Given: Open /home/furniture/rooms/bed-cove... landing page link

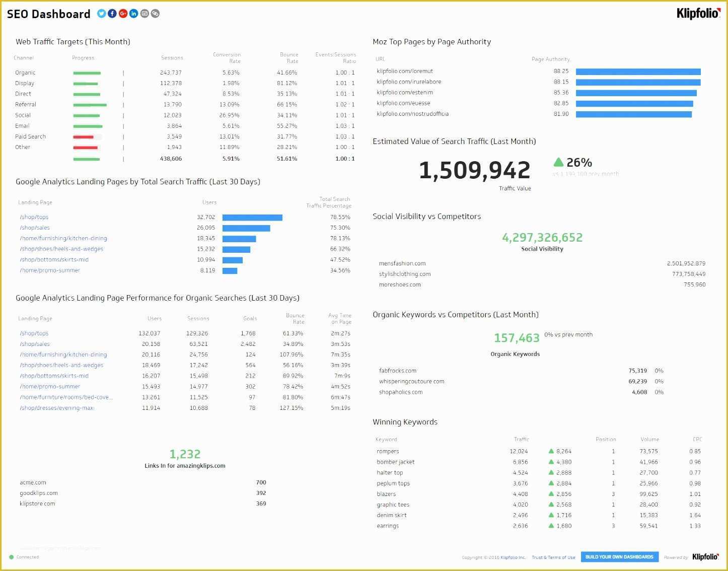Looking at the screenshot, I should tap(66, 397).
